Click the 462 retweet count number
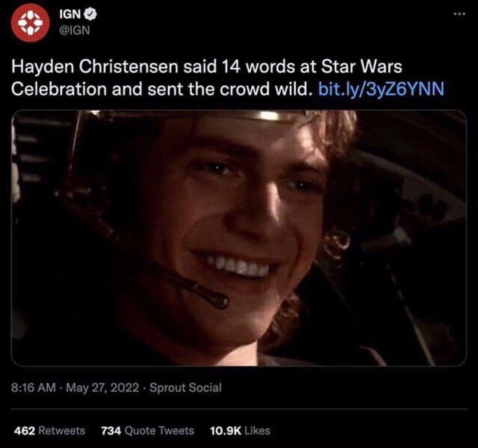 point(25,430)
